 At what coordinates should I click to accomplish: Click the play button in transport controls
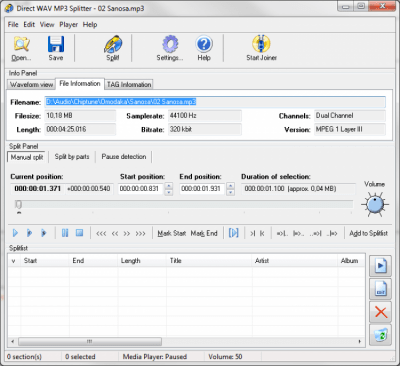(x=15, y=233)
